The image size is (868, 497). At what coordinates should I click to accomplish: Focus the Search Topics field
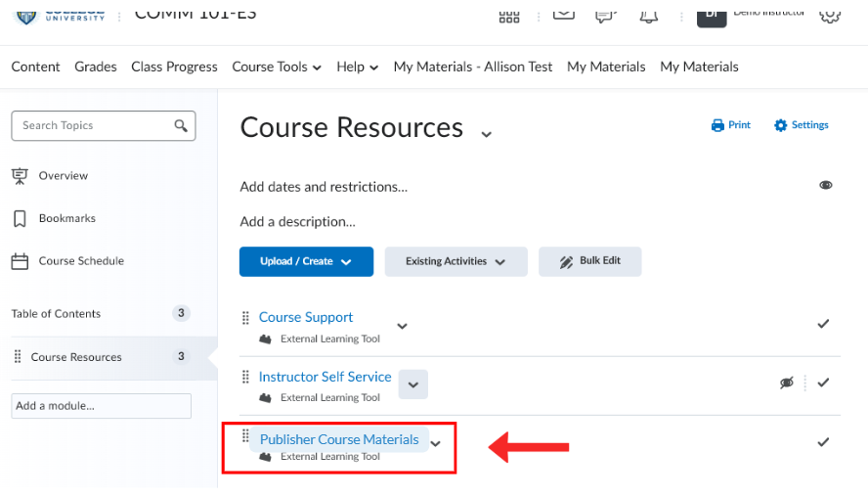104,126
